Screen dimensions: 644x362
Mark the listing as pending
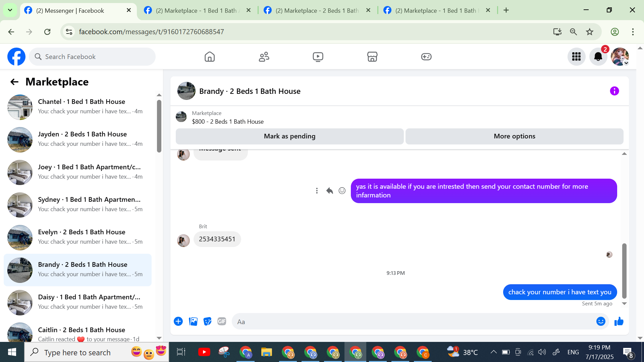point(289,136)
